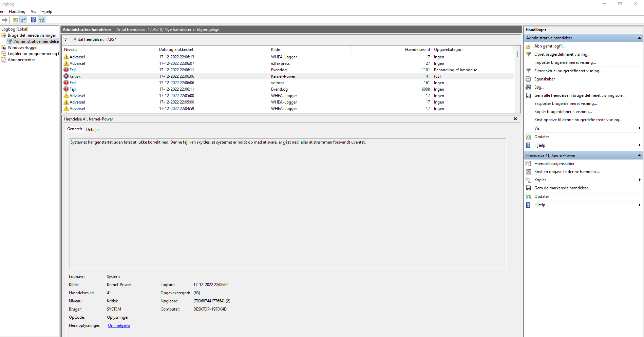Screen dimensions: 644x337
Task: Select Abonnementer in the tree
Action: pyautogui.click(x=21, y=60)
